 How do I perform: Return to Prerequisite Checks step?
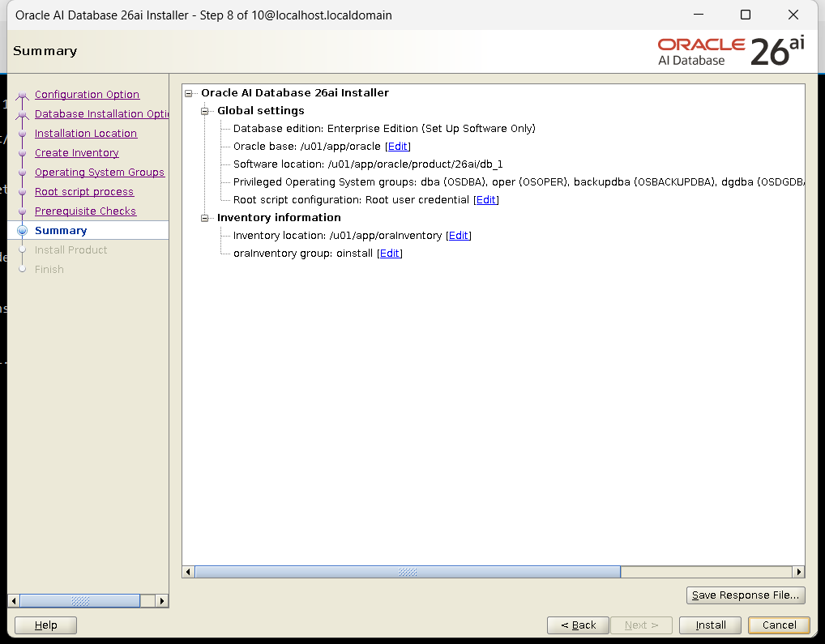[85, 211]
